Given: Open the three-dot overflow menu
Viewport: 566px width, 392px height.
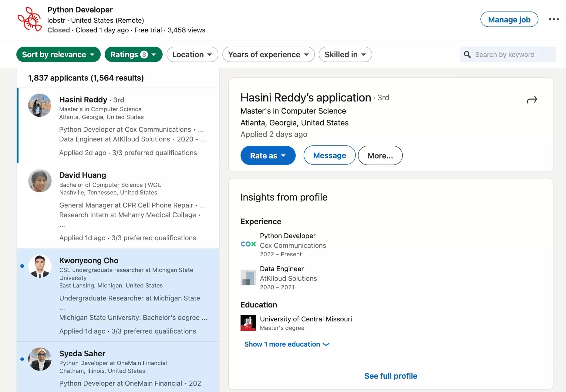Looking at the screenshot, I should pyautogui.click(x=554, y=19).
